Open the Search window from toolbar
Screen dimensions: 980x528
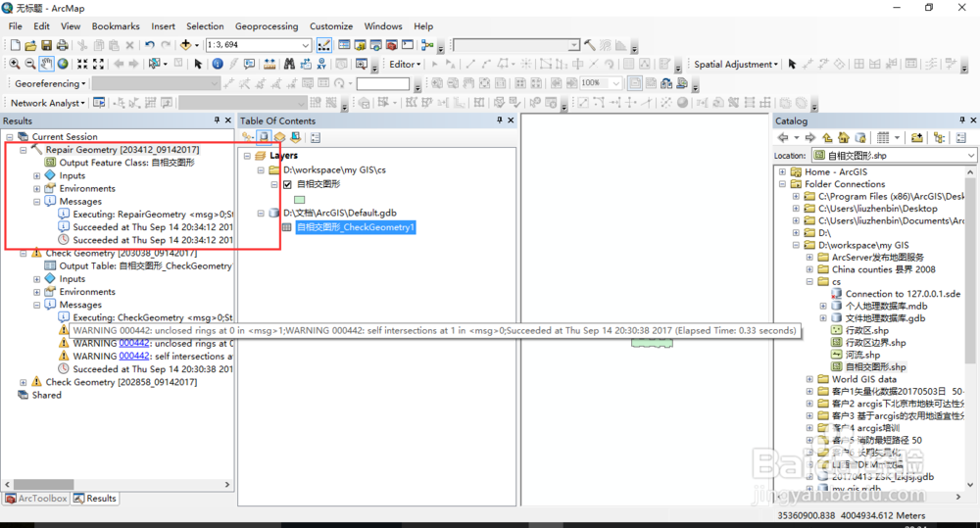(x=375, y=45)
